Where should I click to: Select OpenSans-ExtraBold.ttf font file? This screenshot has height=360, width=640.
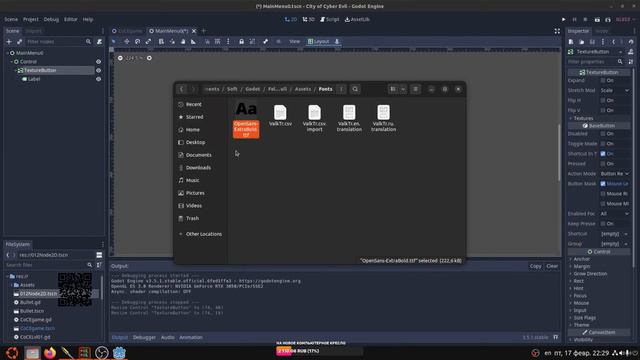(246, 120)
